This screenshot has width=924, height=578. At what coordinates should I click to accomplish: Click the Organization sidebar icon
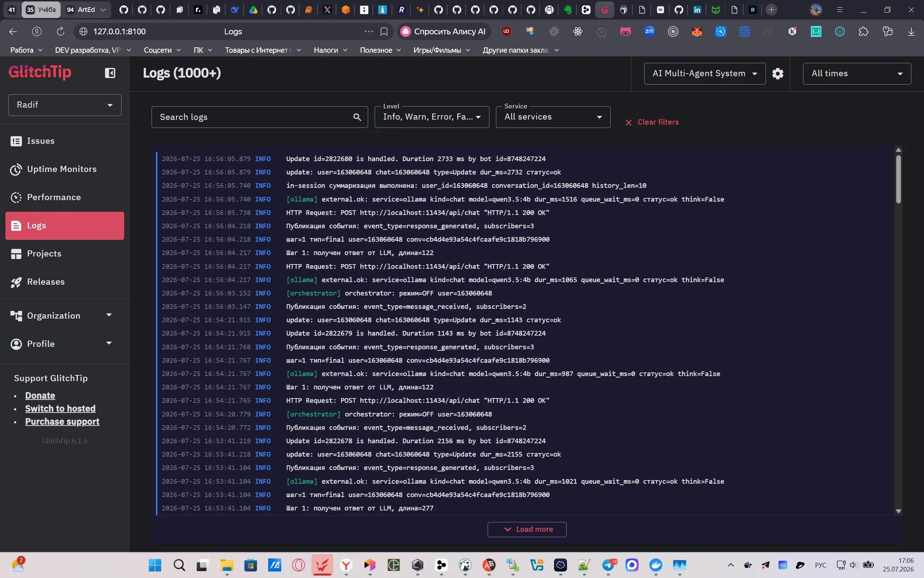[x=16, y=316]
